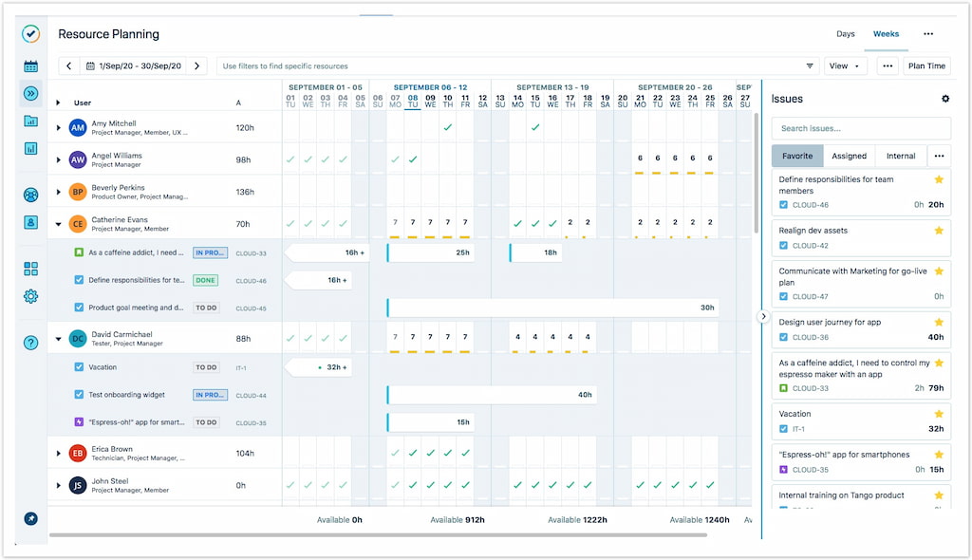Select the globe teams icon in the sidebar
The image size is (972, 560).
[x=31, y=196]
